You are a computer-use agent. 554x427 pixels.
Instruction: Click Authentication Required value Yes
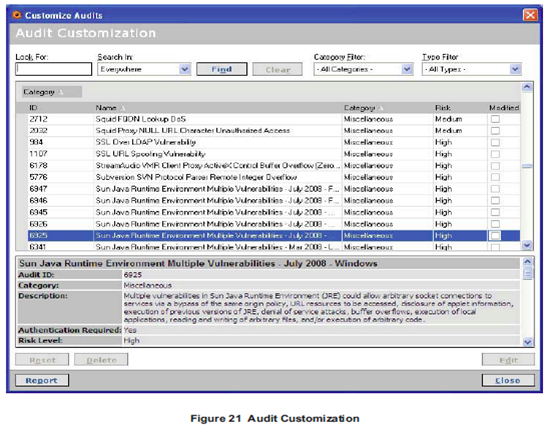(130, 330)
